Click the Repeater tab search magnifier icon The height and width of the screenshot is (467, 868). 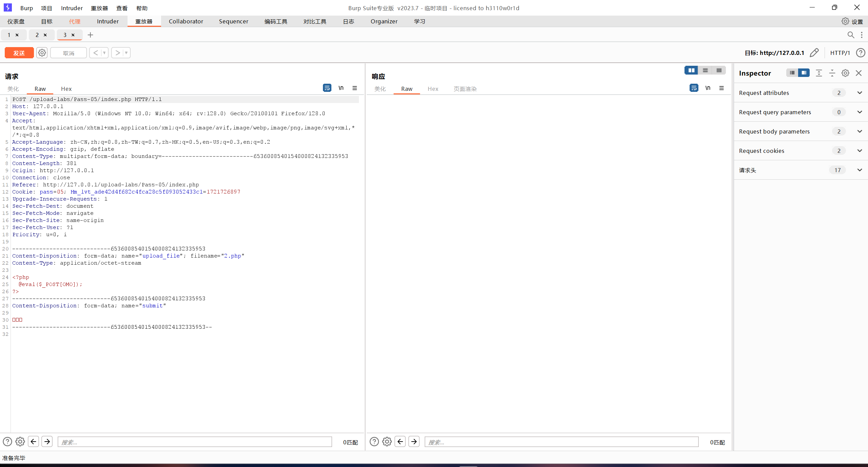click(x=851, y=35)
